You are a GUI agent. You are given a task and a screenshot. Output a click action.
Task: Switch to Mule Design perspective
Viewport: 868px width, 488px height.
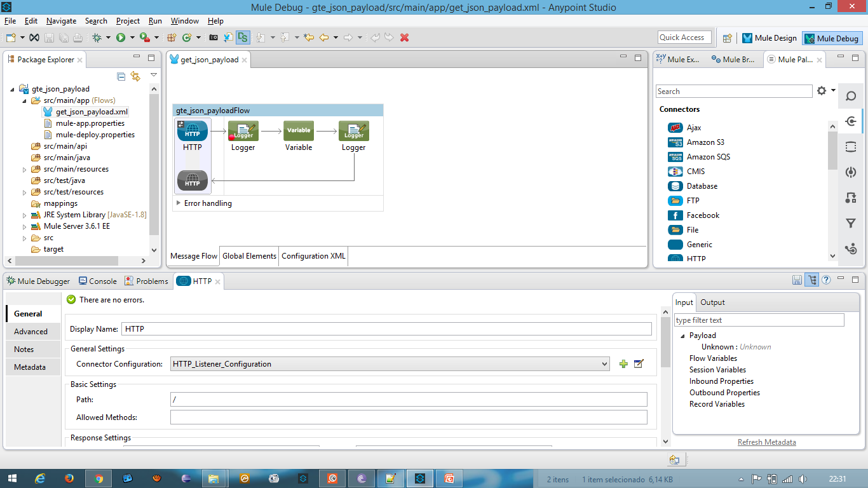770,38
